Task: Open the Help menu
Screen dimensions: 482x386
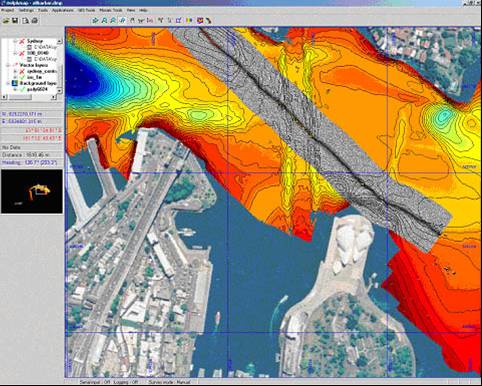Action: tap(143, 10)
